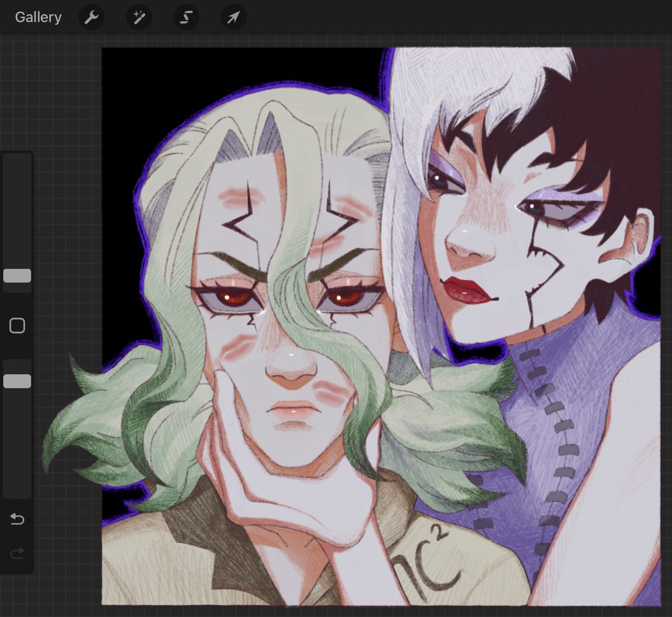Undo the last stroke with Undo arrow
The image size is (672, 617).
pyautogui.click(x=17, y=519)
